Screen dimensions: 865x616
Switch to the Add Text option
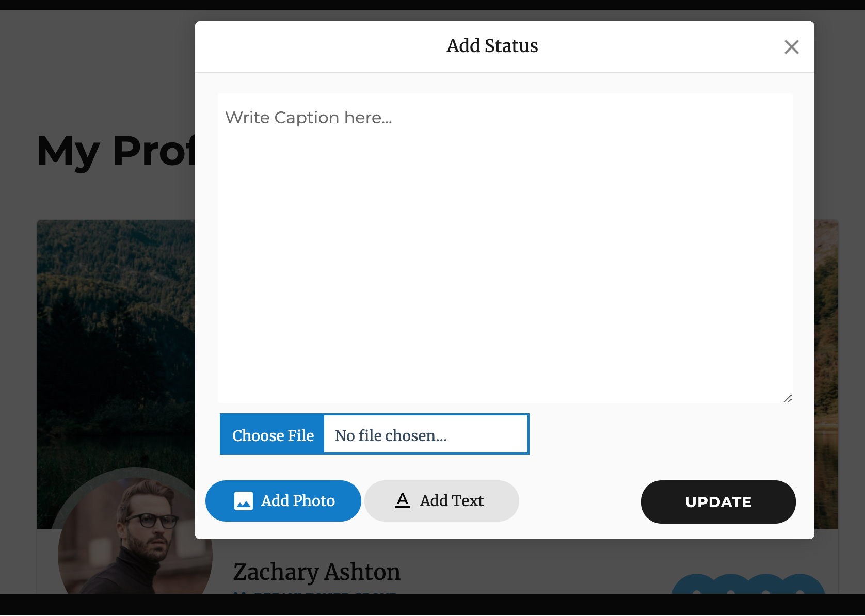tap(441, 501)
